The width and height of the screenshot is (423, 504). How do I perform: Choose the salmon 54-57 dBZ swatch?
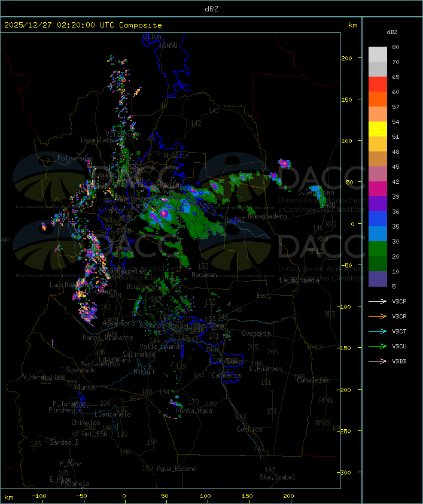pos(378,114)
